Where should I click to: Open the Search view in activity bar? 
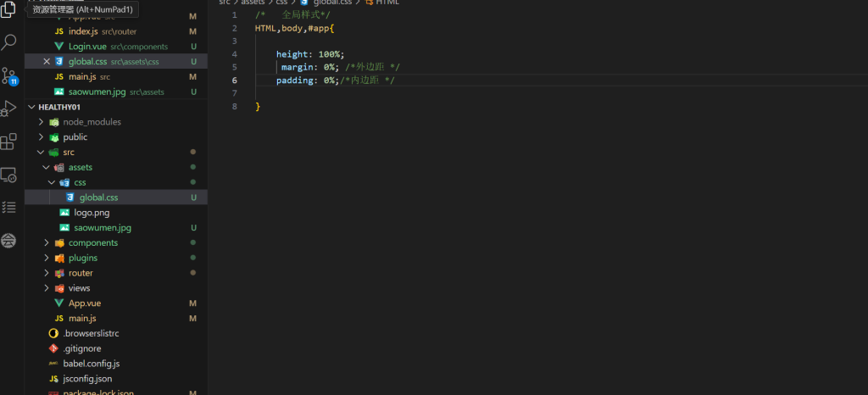click(x=9, y=42)
